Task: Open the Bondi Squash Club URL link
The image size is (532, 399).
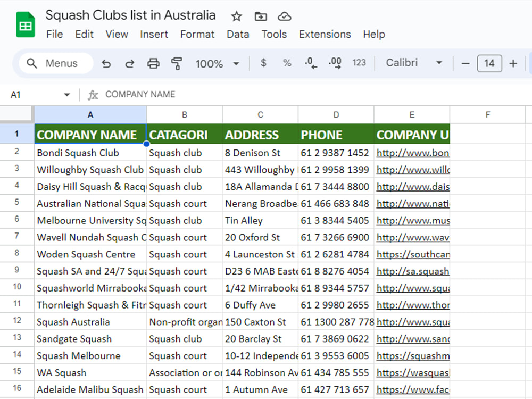Action: point(413,153)
